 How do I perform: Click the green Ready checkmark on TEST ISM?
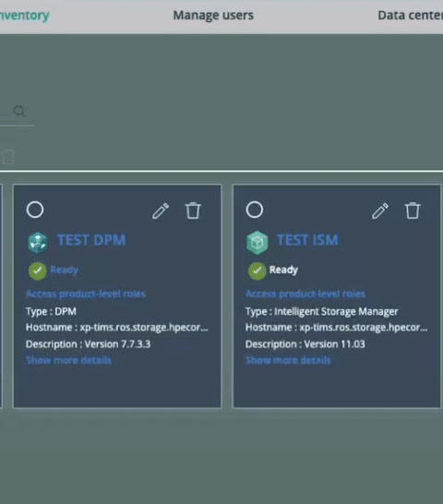[x=257, y=271]
